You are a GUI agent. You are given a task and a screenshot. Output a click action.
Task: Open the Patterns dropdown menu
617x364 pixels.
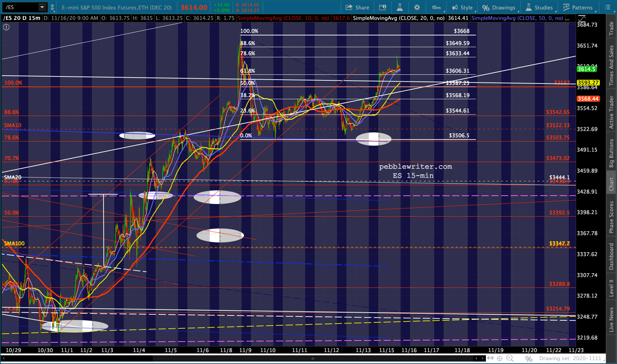coord(578,7)
